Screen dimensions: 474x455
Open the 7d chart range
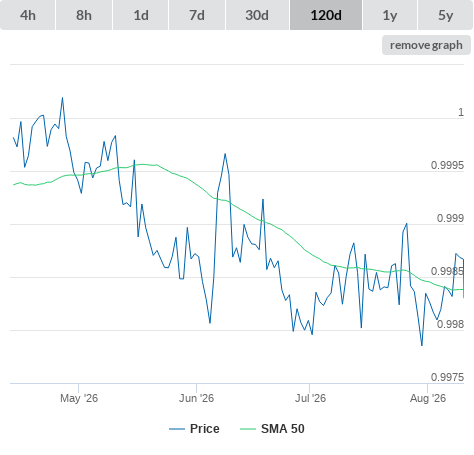tap(197, 15)
